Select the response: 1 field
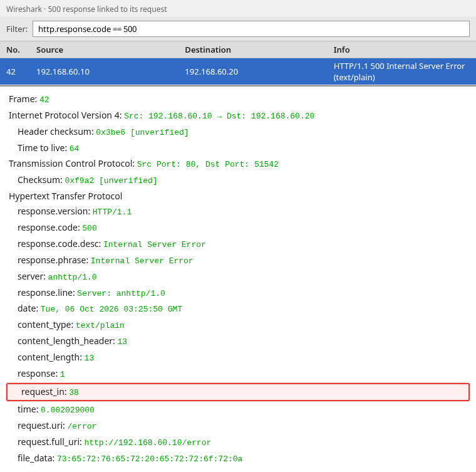 (x=41, y=374)
